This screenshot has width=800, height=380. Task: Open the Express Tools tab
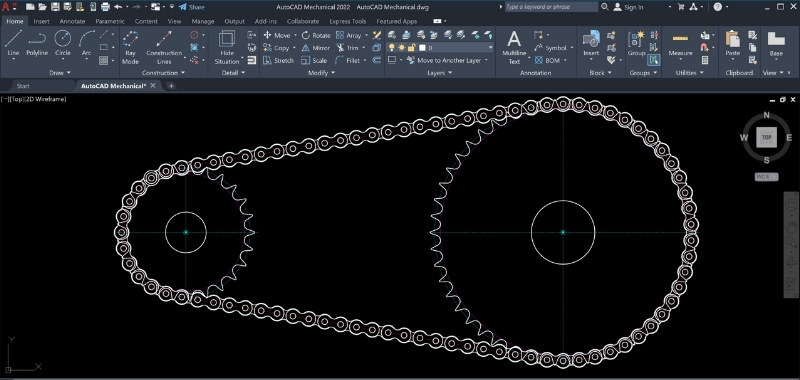coord(347,21)
